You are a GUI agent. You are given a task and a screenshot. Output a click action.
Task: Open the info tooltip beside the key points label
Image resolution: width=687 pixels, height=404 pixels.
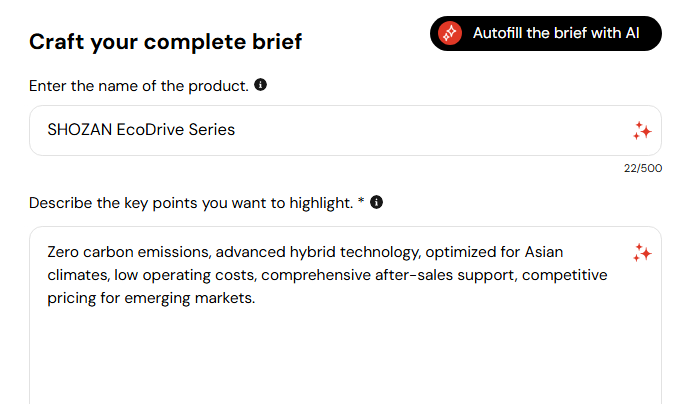point(376,202)
